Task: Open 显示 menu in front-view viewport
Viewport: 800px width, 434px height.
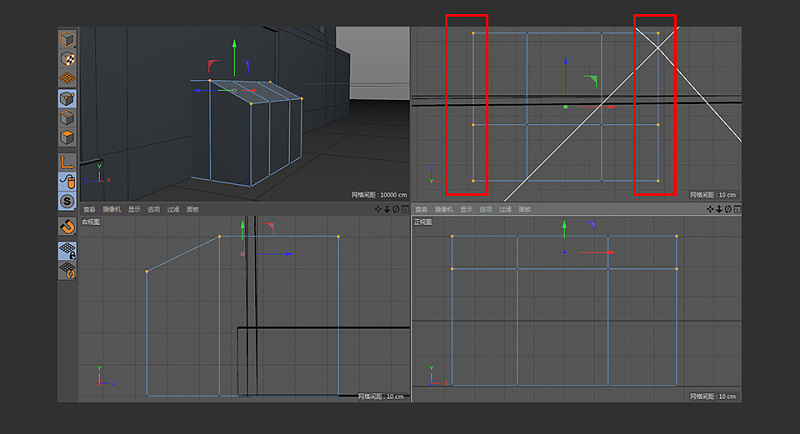Action: pyautogui.click(x=466, y=209)
